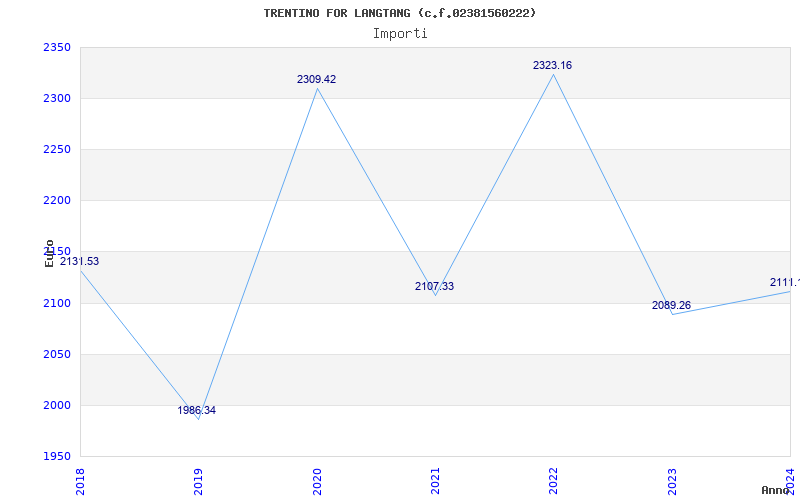Select the 2019 year axis label
This screenshot has height=500, width=800.
point(198,481)
